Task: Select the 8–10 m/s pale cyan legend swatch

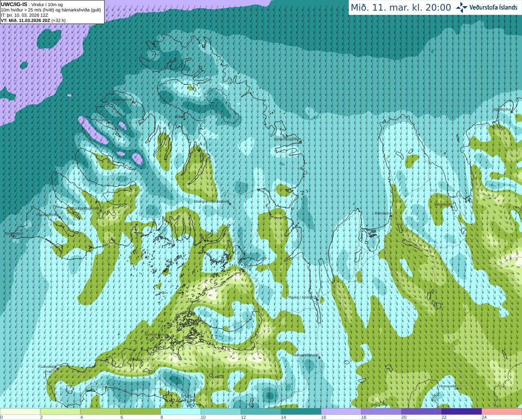Action: point(181,411)
